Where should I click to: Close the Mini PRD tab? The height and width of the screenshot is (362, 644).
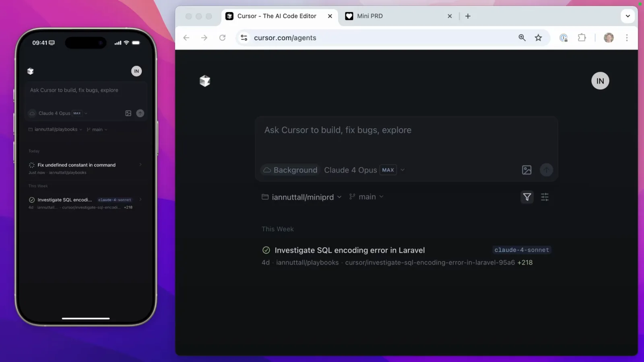tap(450, 16)
